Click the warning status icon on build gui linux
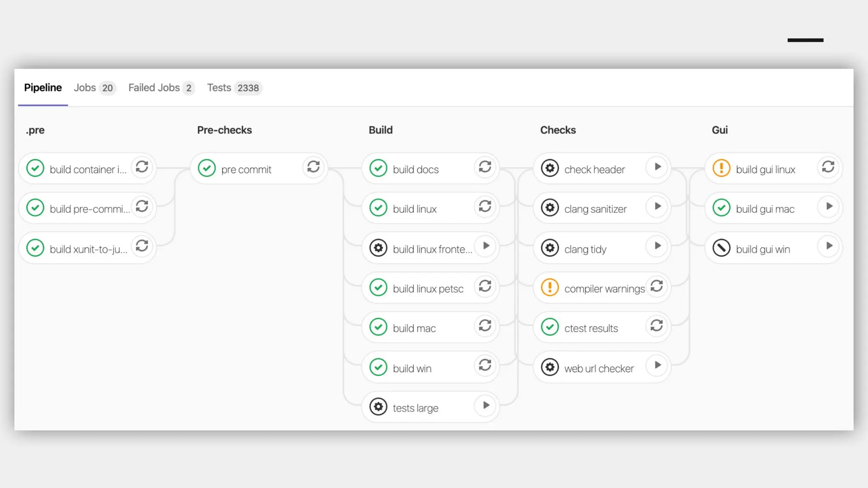This screenshot has width=868, height=488. 721,168
